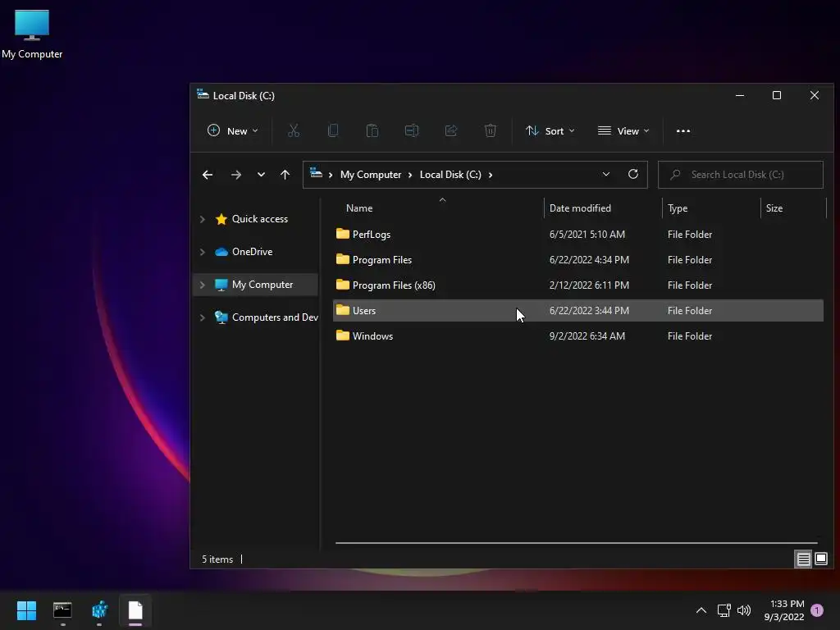This screenshot has height=630, width=840.
Task: Click the Delete trash icon
Action: (x=491, y=130)
